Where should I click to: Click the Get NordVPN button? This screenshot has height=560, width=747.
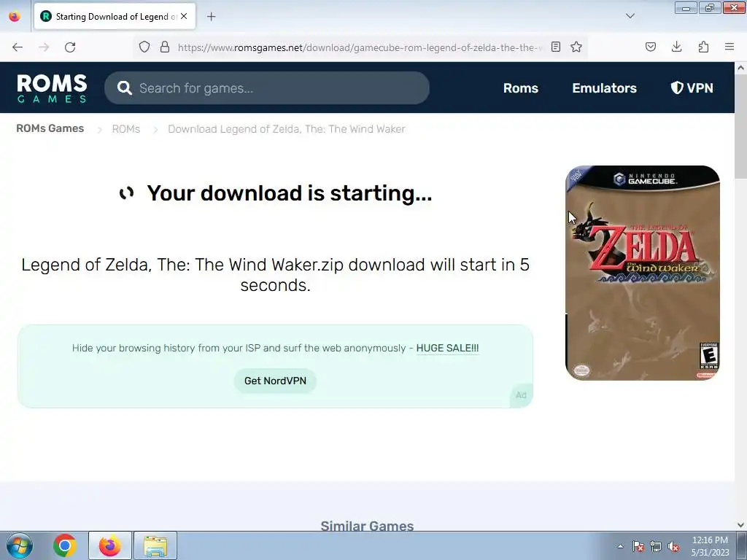click(x=275, y=381)
